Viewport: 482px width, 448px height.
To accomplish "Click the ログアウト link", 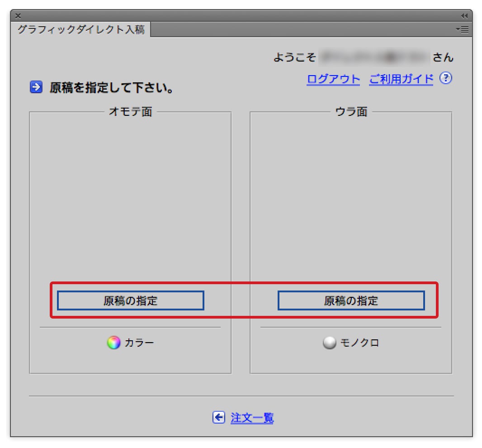I will (x=333, y=79).
